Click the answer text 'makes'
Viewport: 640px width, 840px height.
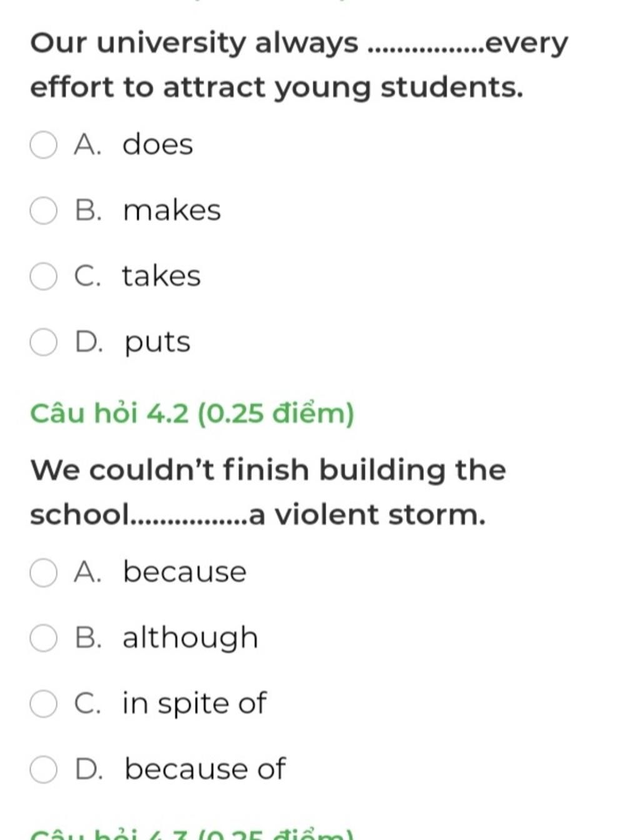coord(172,210)
